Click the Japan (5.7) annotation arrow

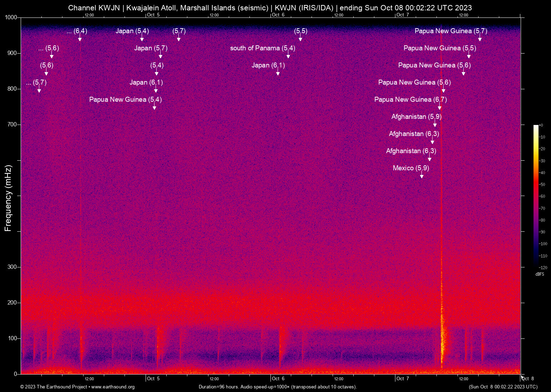[x=161, y=56]
